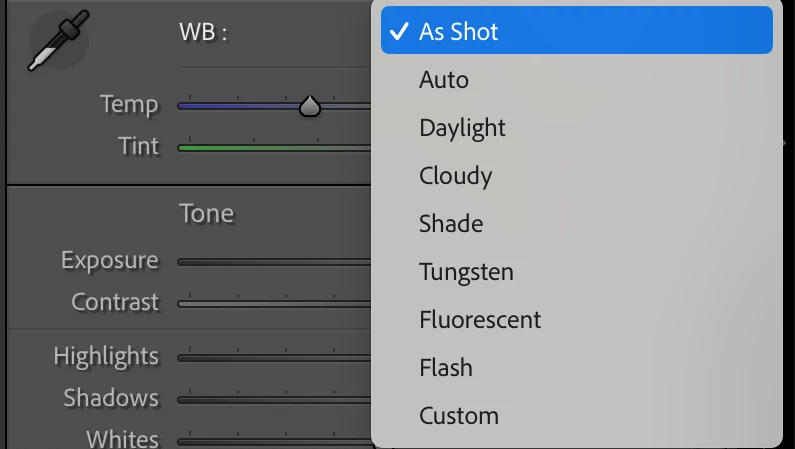This screenshot has width=795, height=449.
Task: Click the Highlights slider track
Action: click(273, 357)
